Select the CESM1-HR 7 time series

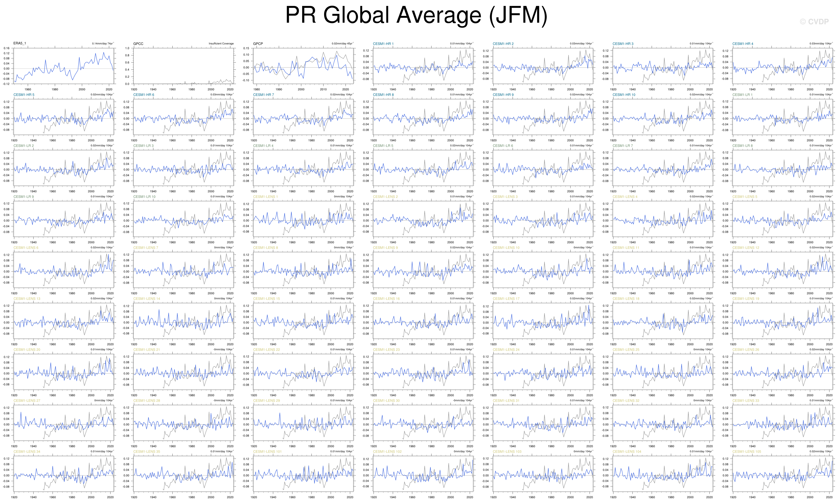click(303, 117)
